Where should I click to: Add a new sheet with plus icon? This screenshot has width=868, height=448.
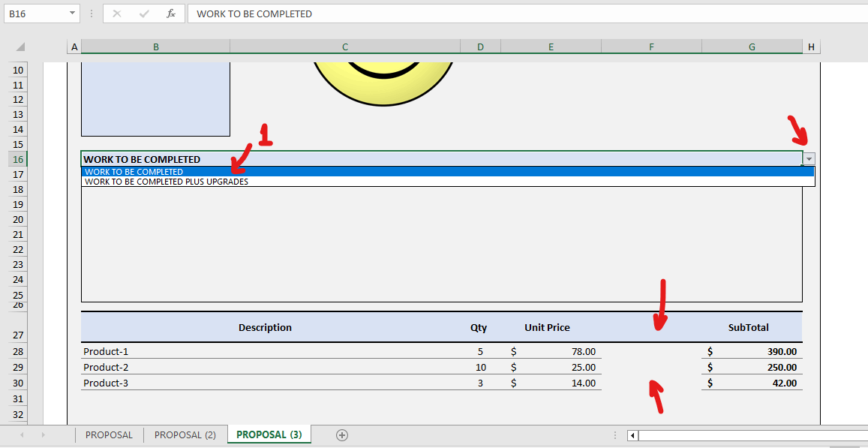(x=342, y=434)
